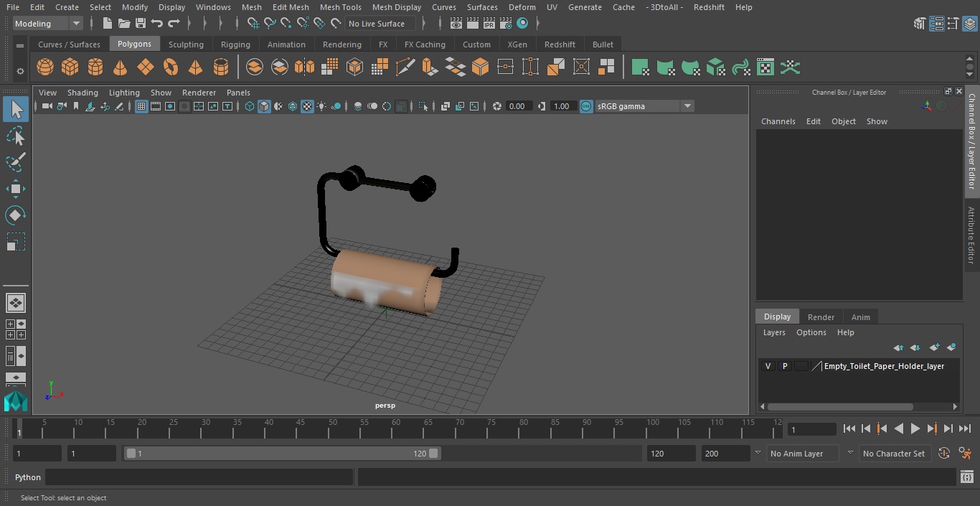Switch to the Sculpting shelf tab
Image resolution: width=980 pixels, height=506 pixels.
point(186,44)
